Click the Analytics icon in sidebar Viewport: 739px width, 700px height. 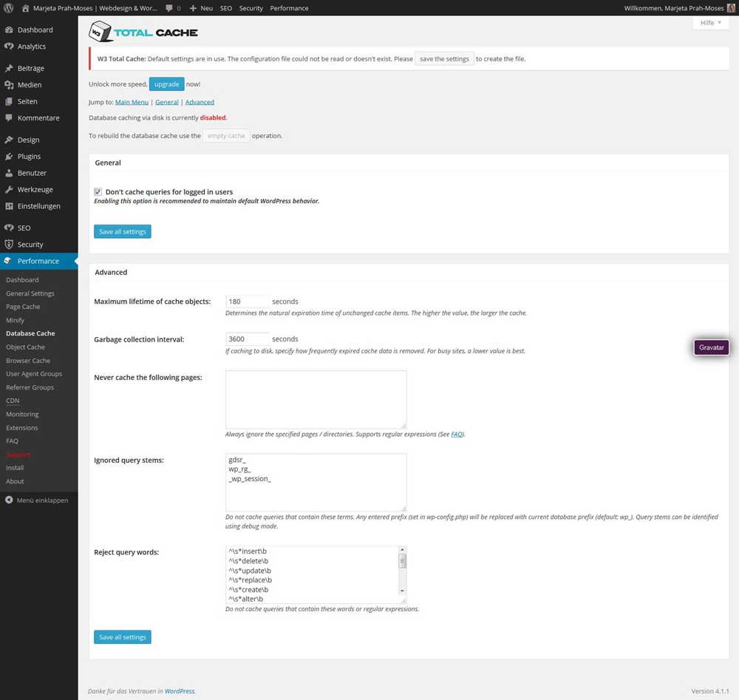point(9,46)
